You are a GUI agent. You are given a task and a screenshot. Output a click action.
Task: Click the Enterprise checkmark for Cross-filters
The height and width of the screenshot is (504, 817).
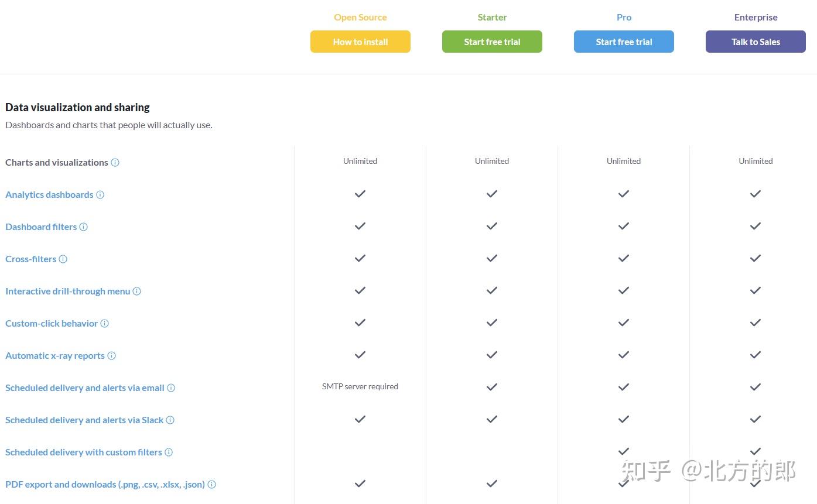click(x=755, y=258)
